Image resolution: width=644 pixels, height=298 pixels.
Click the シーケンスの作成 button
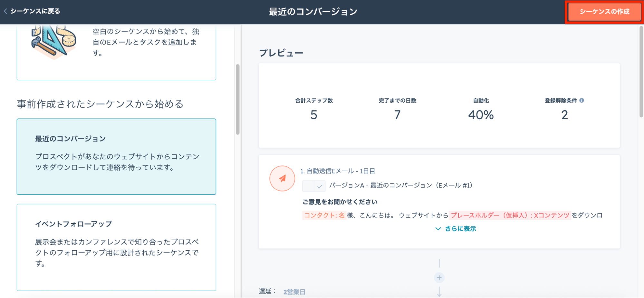(604, 12)
